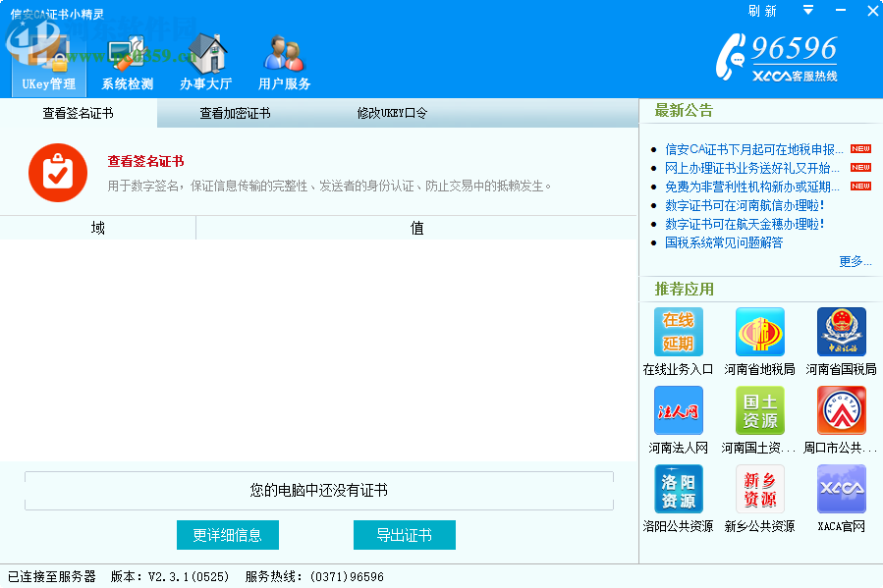Expand the title bar dropdown arrow

point(807,11)
